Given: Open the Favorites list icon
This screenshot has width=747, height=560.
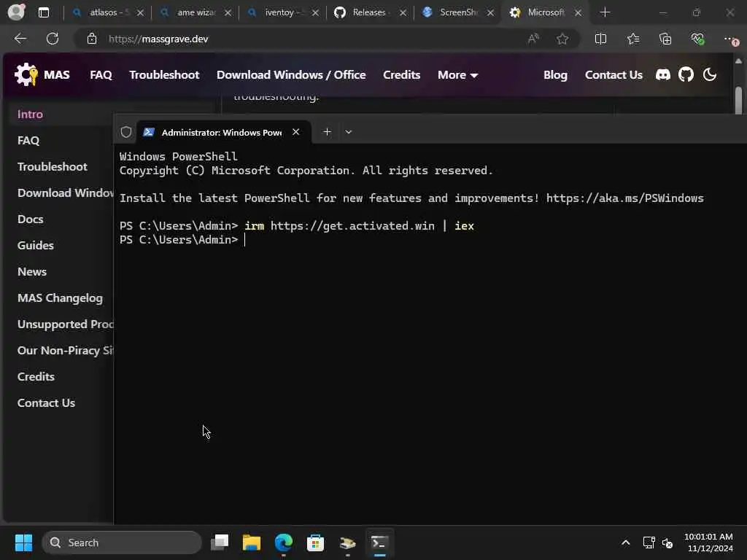Looking at the screenshot, I should point(633,39).
